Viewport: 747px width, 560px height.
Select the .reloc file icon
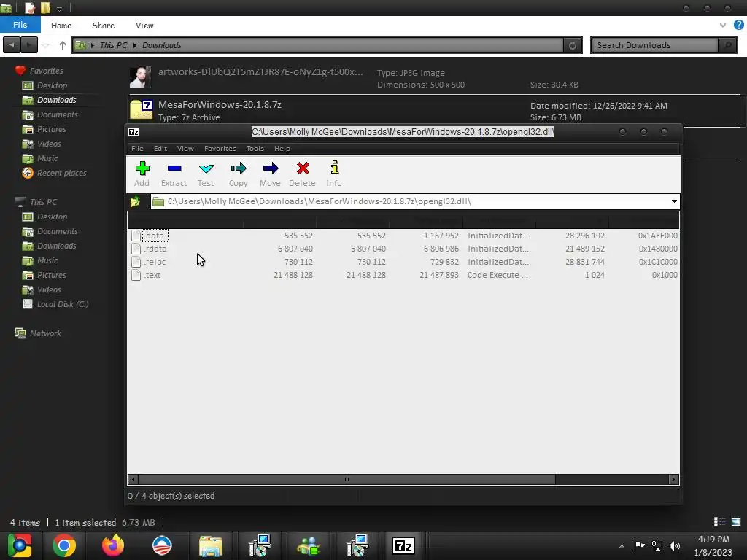(136, 262)
